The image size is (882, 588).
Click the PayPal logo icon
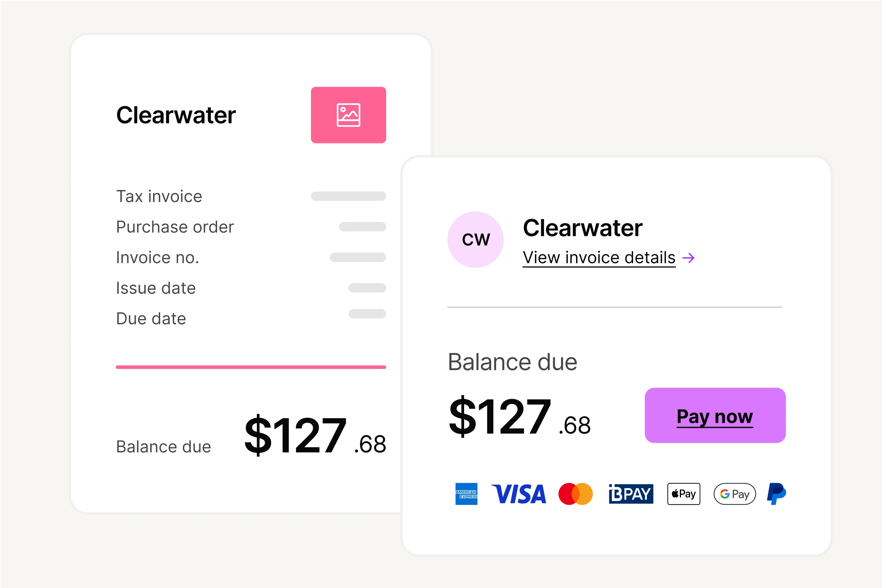(776, 494)
